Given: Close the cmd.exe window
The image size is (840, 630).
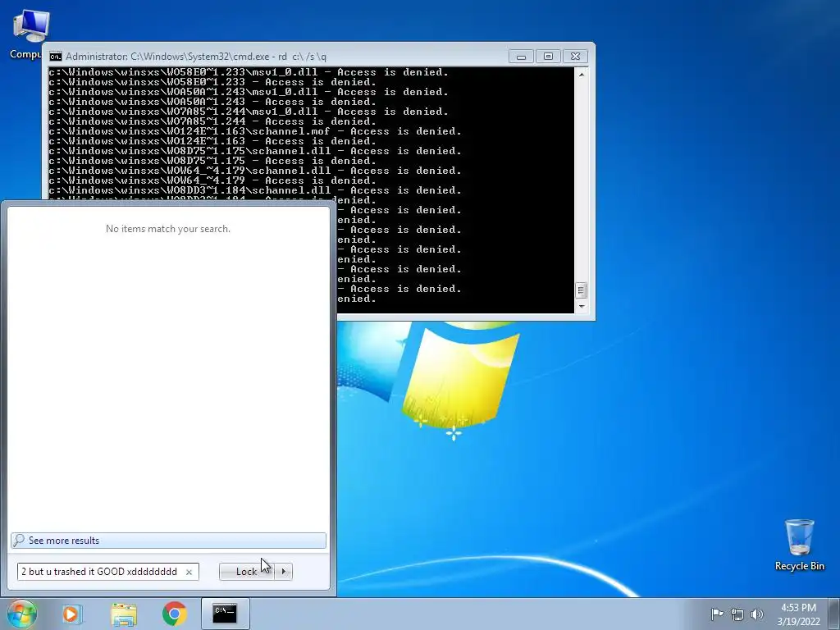Looking at the screenshot, I should click(x=575, y=57).
